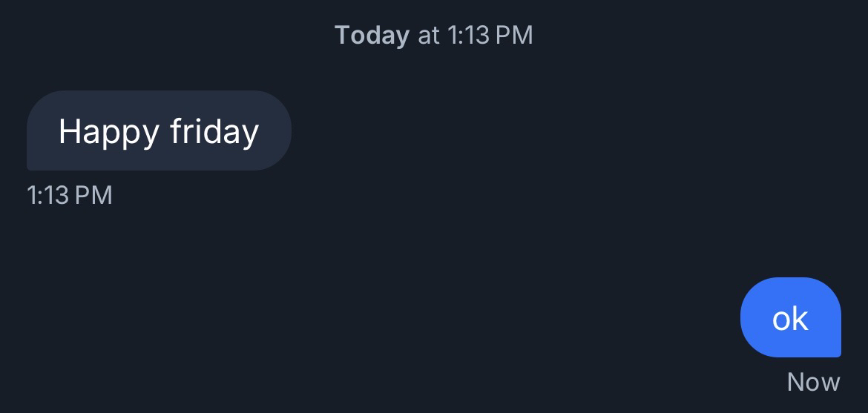Image resolution: width=868 pixels, height=413 pixels.
Task: Click the letter "k" in the "ok" message
Action: click(x=800, y=318)
